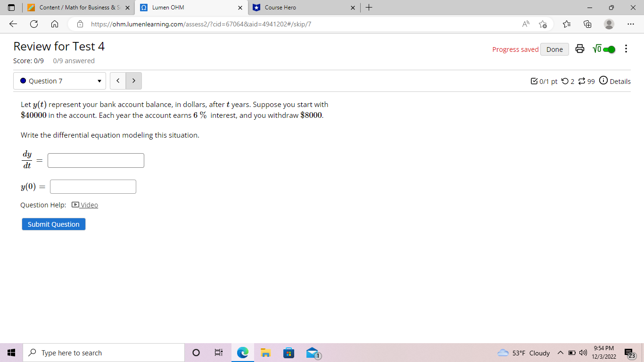This screenshot has height=362, width=644.
Task: Click the taskbar search box
Action: click(103, 353)
